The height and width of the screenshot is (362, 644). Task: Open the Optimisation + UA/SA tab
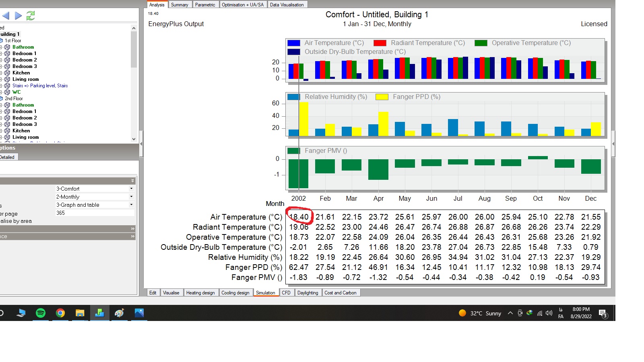(x=243, y=5)
